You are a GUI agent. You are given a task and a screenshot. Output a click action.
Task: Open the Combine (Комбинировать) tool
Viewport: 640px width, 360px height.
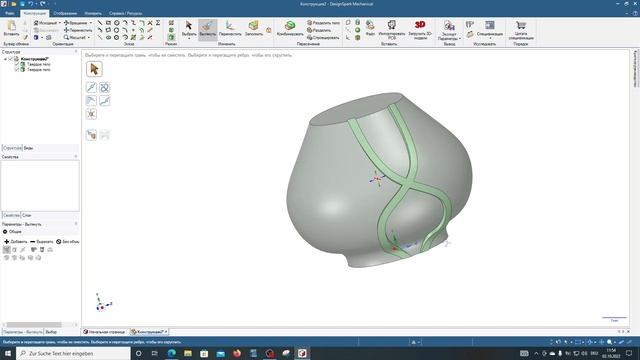(x=290, y=28)
